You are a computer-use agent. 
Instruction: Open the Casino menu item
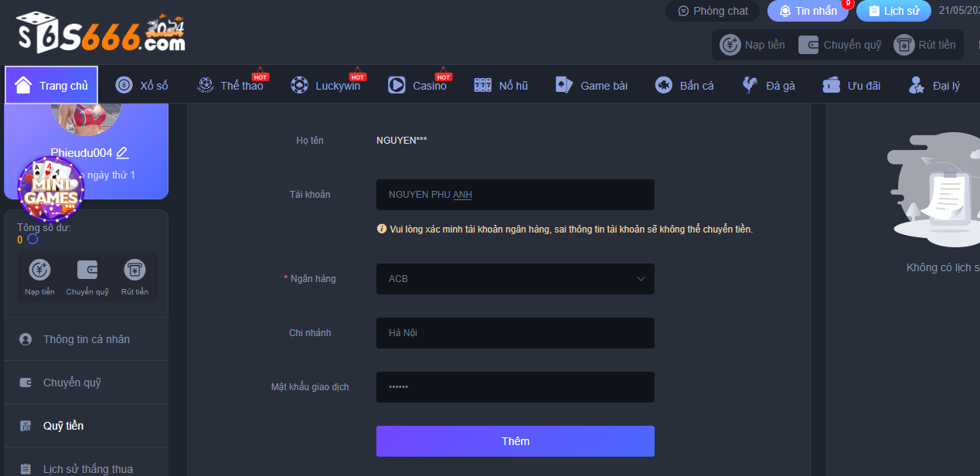[x=418, y=86]
